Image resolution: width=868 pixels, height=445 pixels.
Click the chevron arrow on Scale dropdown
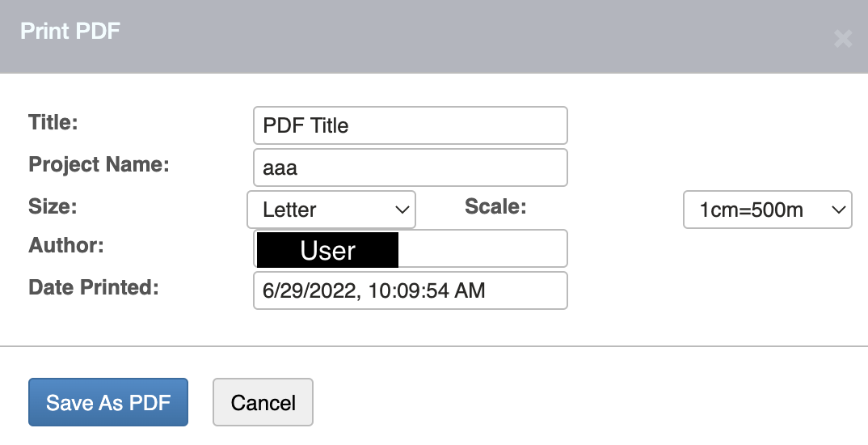pos(837,210)
